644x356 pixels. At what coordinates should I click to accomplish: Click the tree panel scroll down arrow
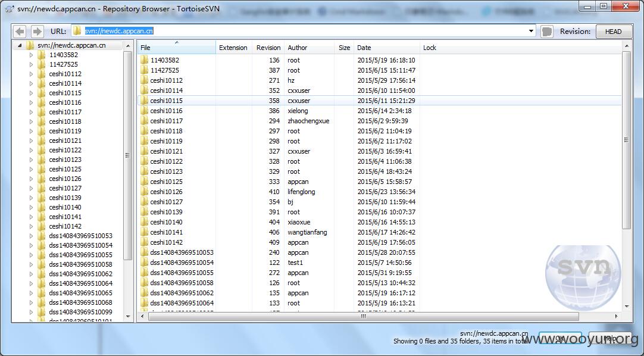coord(128,317)
